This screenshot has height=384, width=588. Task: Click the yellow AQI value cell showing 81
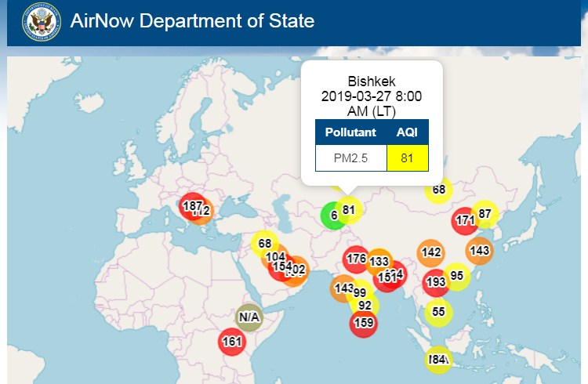[x=407, y=158]
